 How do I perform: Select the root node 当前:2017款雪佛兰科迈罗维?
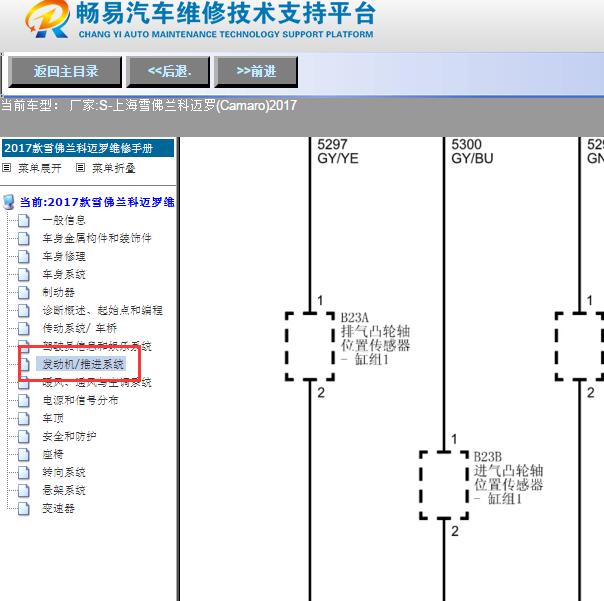pos(97,202)
